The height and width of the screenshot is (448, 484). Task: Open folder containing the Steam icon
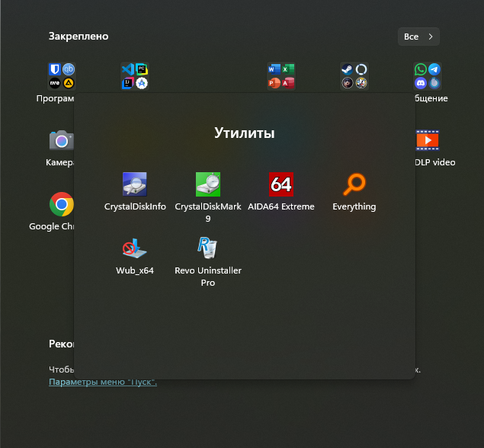pos(354,76)
